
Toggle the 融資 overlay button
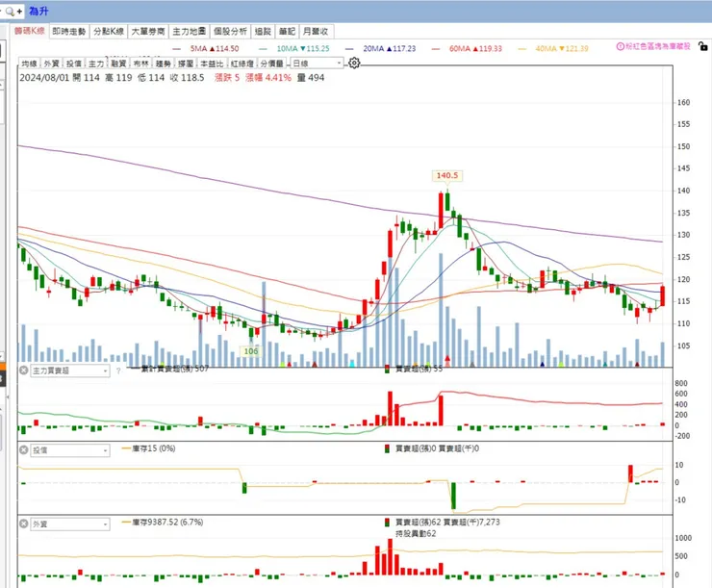pos(118,64)
